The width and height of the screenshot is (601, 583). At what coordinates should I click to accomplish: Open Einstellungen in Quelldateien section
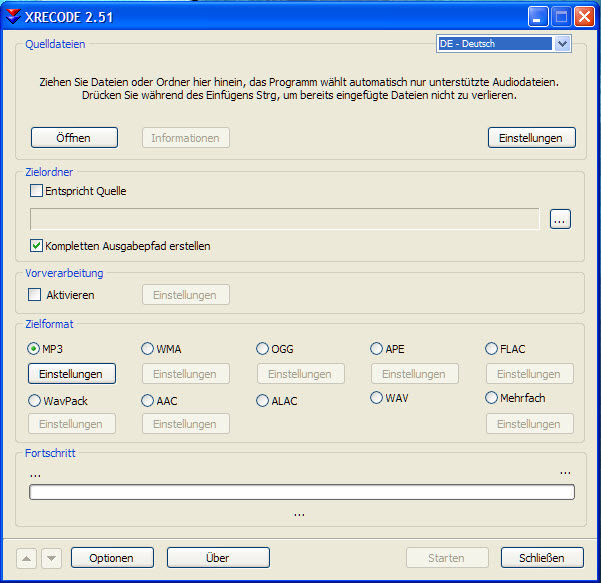pyautogui.click(x=532, y=138)
